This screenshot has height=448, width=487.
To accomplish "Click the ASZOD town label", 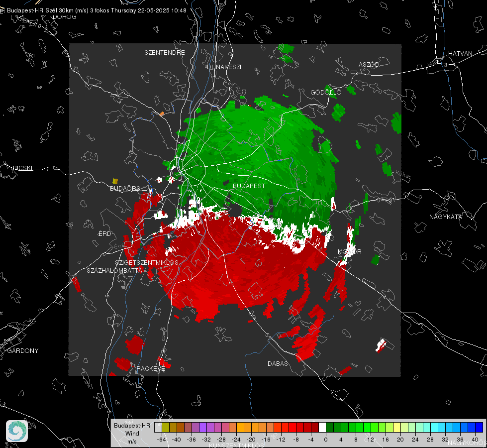I will (x=369, y=64).
